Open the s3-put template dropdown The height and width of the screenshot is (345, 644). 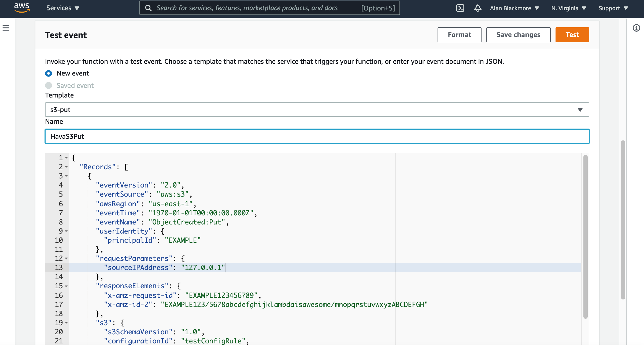(x=317, y=110)
